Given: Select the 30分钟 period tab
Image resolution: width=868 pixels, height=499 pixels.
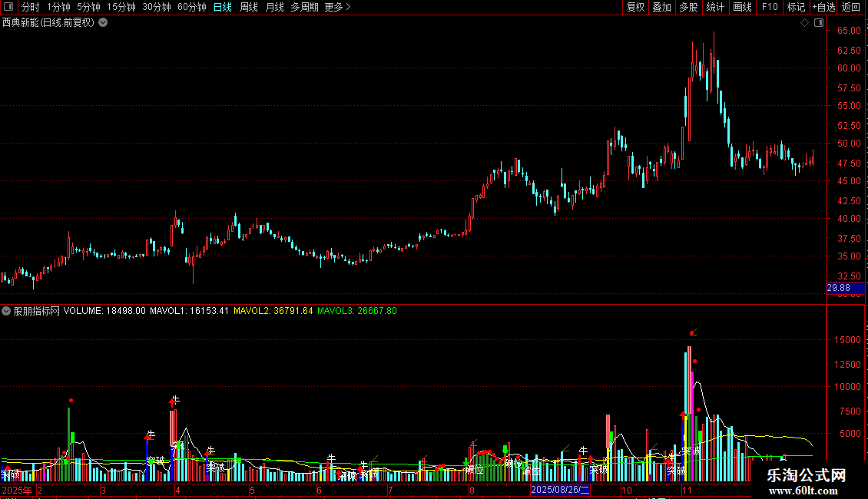Looking at the screenshot, I should tap(157, 7).
